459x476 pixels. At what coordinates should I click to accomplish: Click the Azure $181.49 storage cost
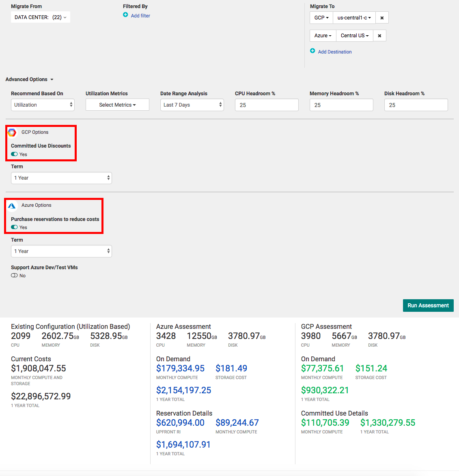click(x=231, y=369)
